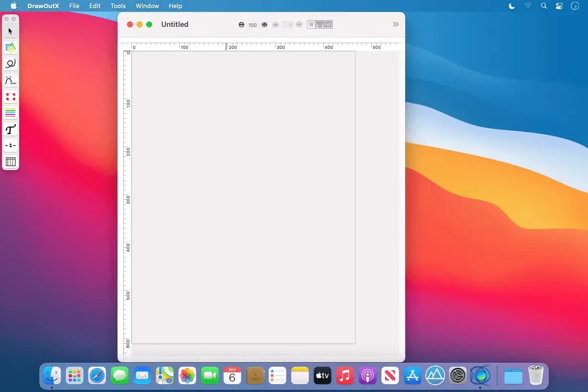Choose the shapes tool in palette
Image resolution: width=588 pixels, height=392 pixels.
pyautogui.click(x=11, y=48)
